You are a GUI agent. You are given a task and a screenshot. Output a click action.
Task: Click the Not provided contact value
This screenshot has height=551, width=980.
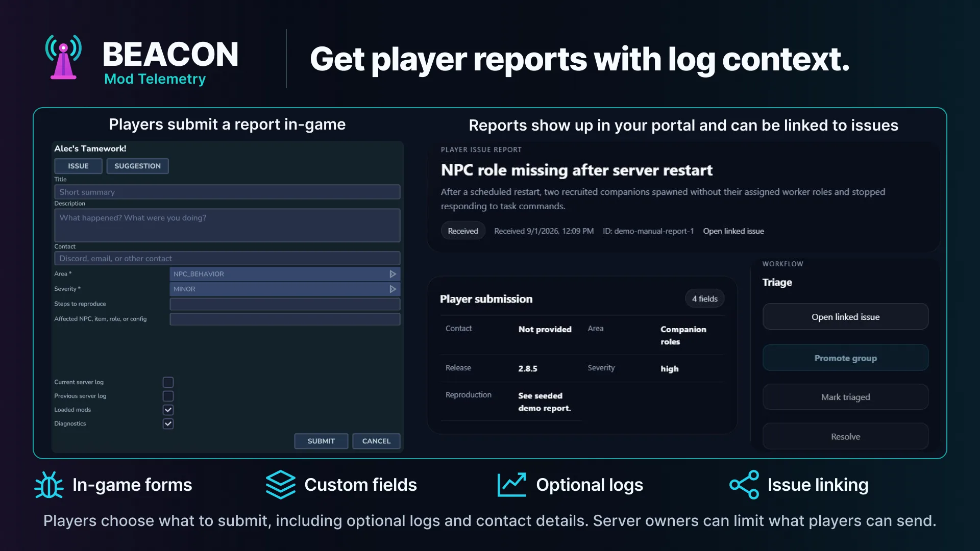pyautogui.click(x=545, y=330)
